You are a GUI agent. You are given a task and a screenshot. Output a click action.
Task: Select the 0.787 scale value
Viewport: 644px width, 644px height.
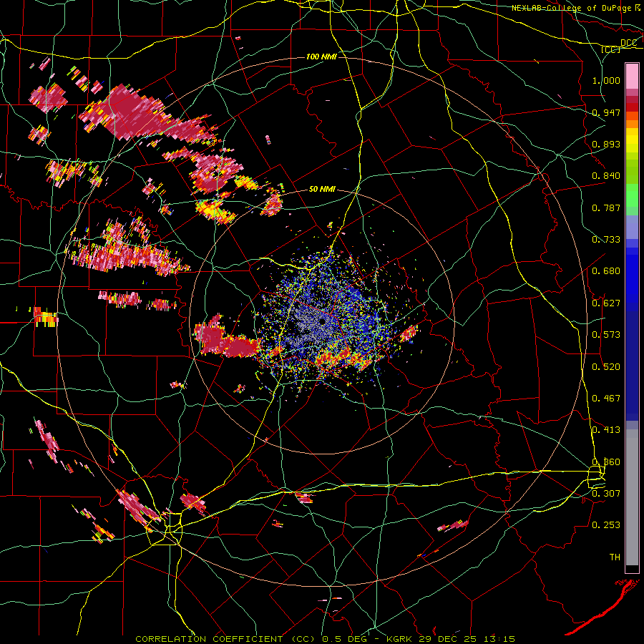point(606,208)
